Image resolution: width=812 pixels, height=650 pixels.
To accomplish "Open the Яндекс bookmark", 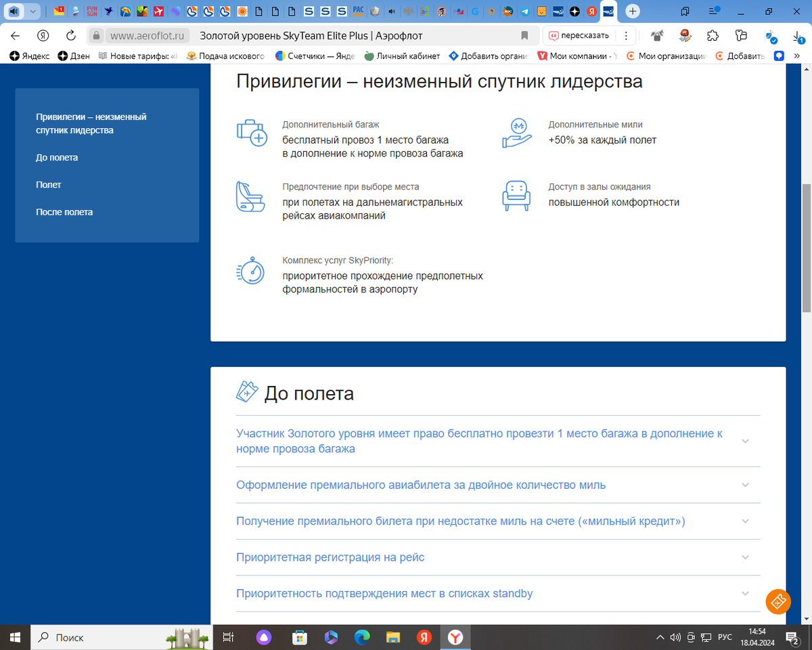I will (x=30, y=56).
